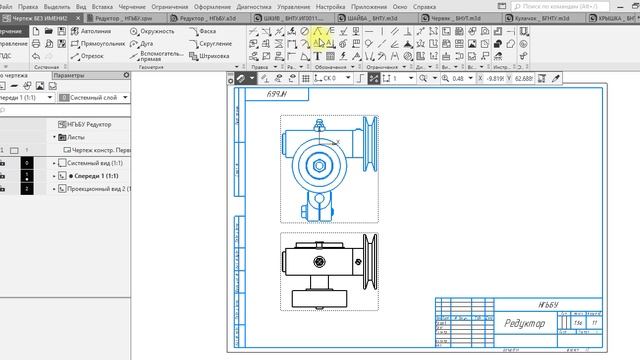Click the insert picture icon in ribbon

[x=472, y=44]
